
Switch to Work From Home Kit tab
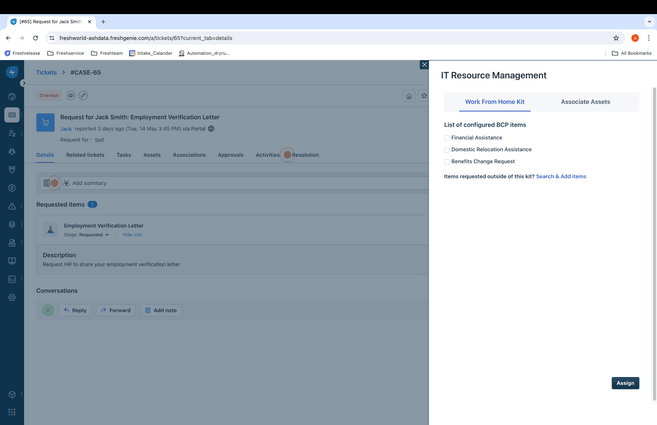494,102
